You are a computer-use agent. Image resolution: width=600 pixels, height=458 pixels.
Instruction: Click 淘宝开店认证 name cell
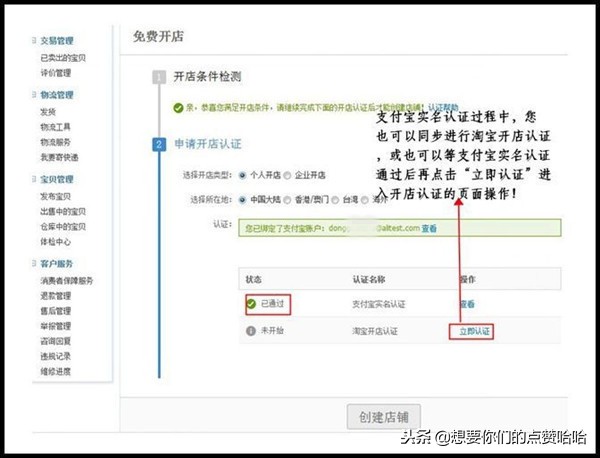click(375, 331)
